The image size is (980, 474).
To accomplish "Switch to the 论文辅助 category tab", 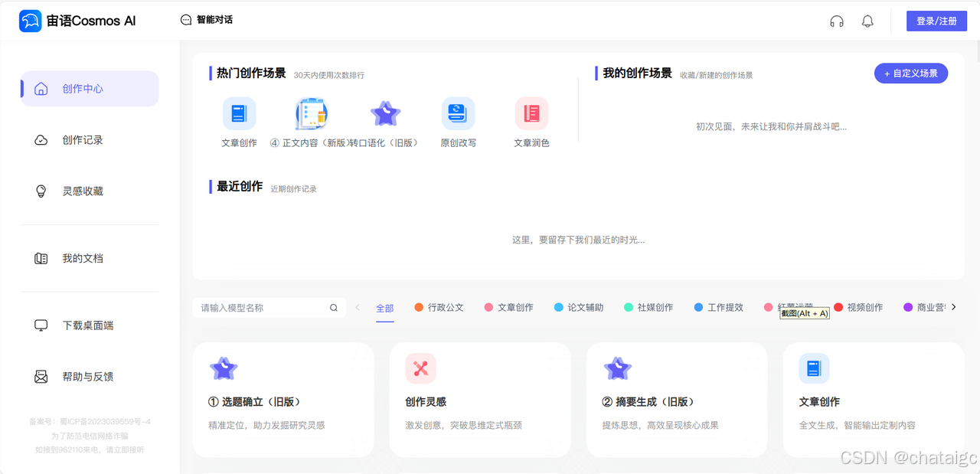I will coord(579,307).
